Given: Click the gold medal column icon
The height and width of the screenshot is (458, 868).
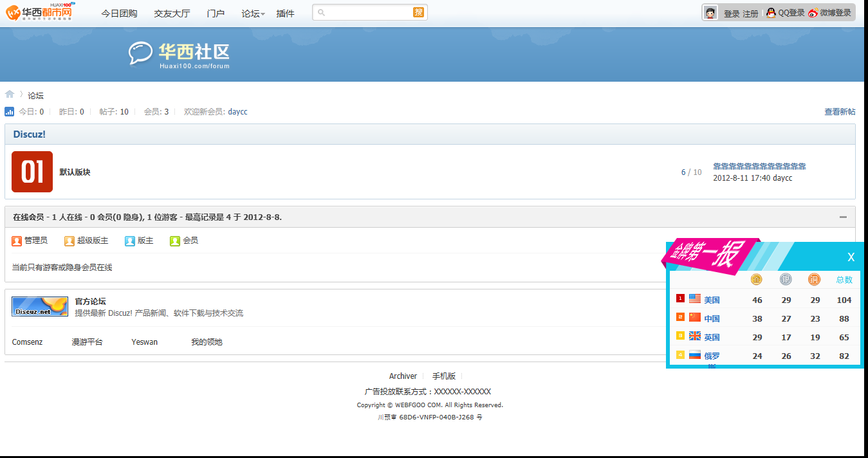Looking at the screenshot, I should [757, 279].
